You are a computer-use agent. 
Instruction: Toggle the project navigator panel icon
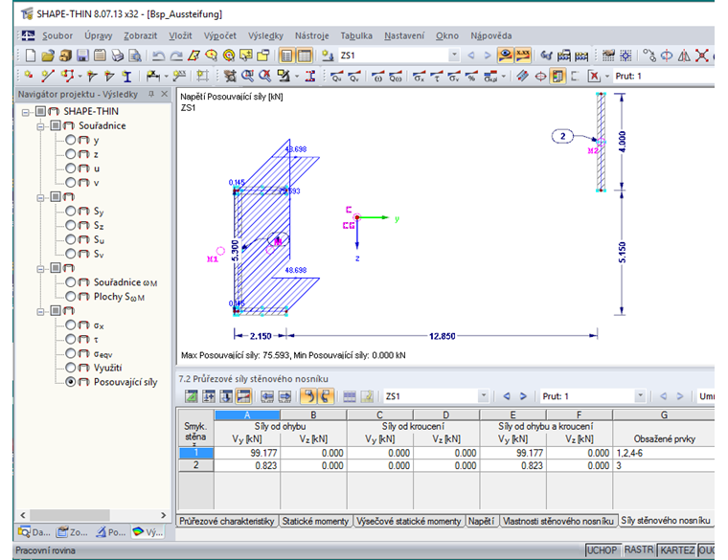(286, 56)
